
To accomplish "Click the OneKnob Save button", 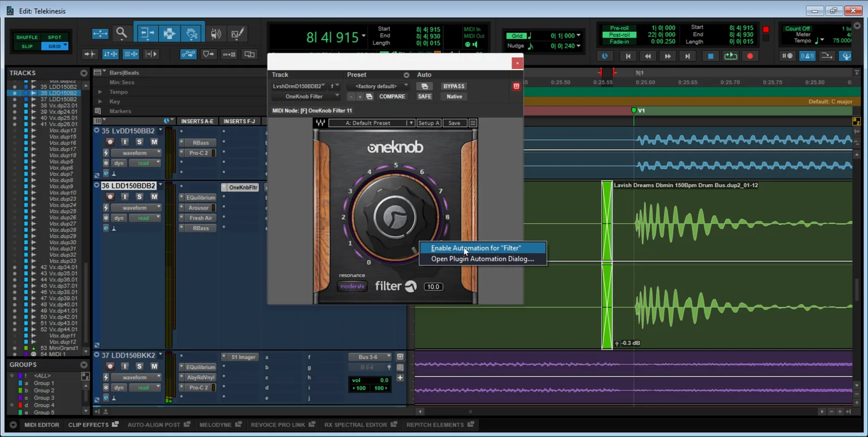I will click(454, 123).
